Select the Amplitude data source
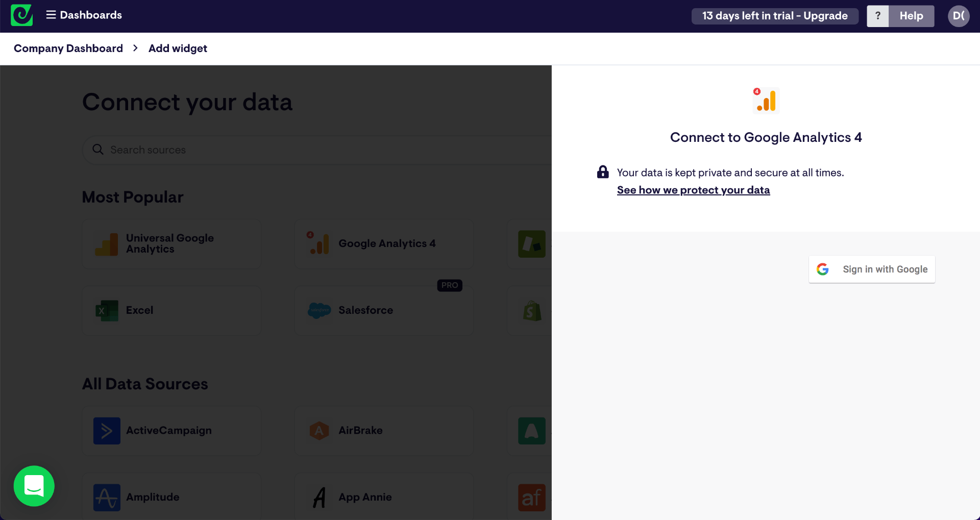 [x=171, y=497]
